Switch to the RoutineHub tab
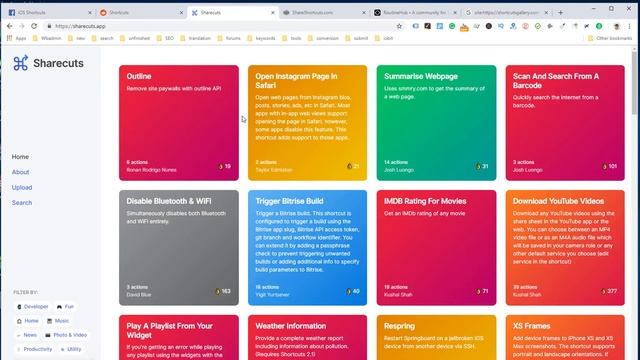 (x=415, y=13)
